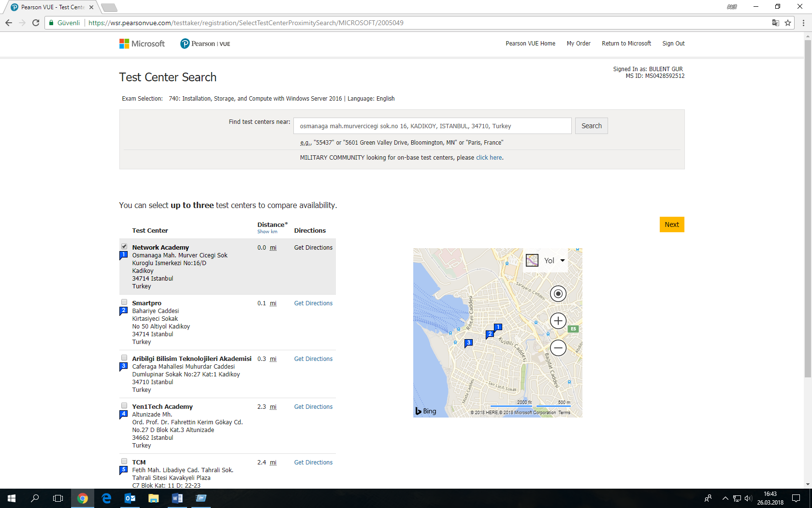
Task: Get Directions for Network Academy
Action: 313,248
